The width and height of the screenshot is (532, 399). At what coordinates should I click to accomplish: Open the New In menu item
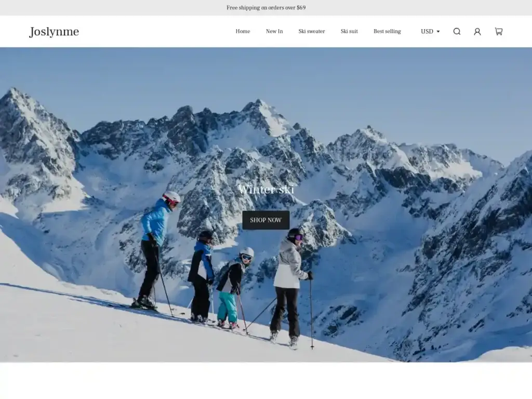[274, 32]
